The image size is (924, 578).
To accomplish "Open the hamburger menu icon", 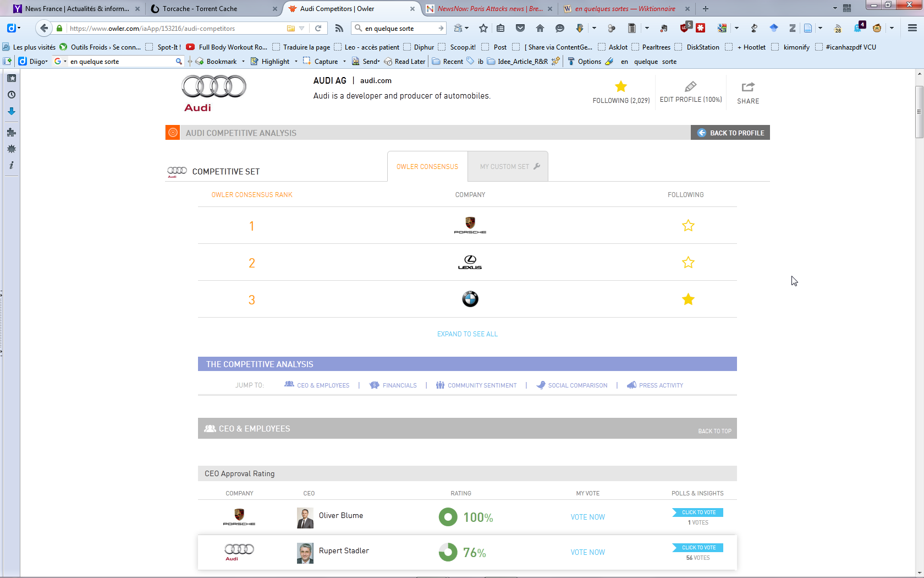I will click(x=912, y=28).
